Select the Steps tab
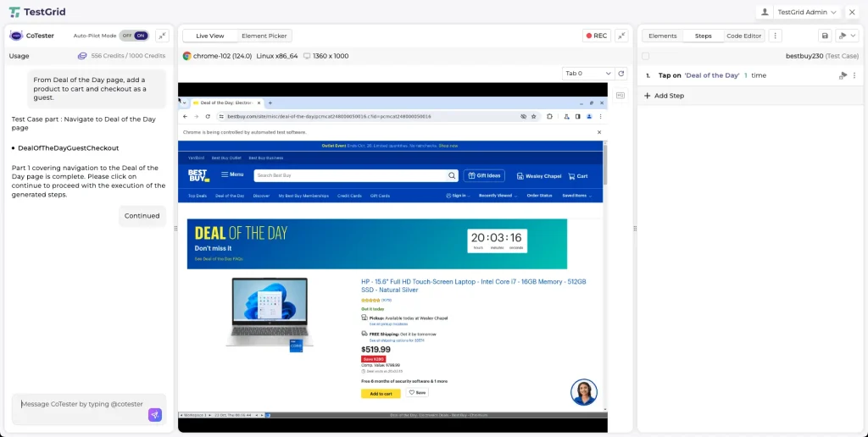The width and height of the screenshot is (868, 437). tap(703, 36)
